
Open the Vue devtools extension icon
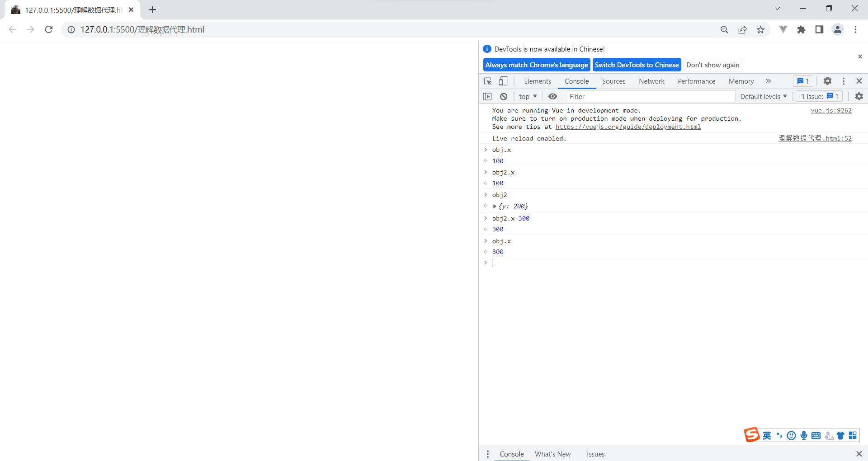(783, 29)
